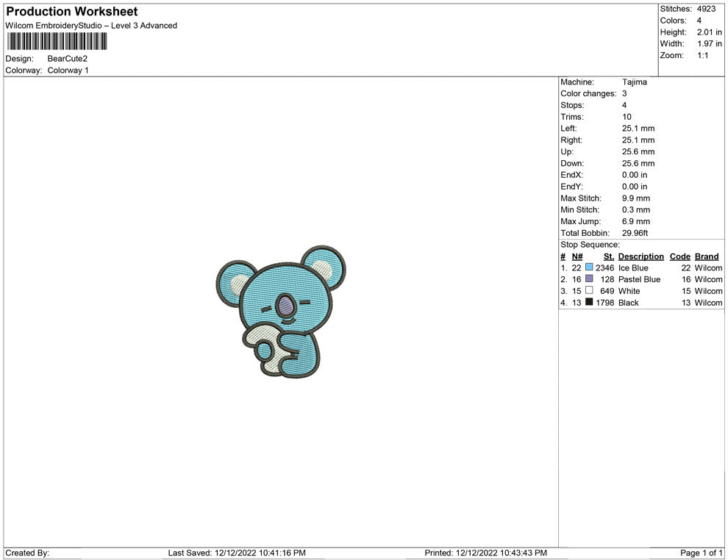The height and width of the screenshot is (560, 728).
Task: Click the Max Jump value 6.9 mm
Action: pos(636,221)
